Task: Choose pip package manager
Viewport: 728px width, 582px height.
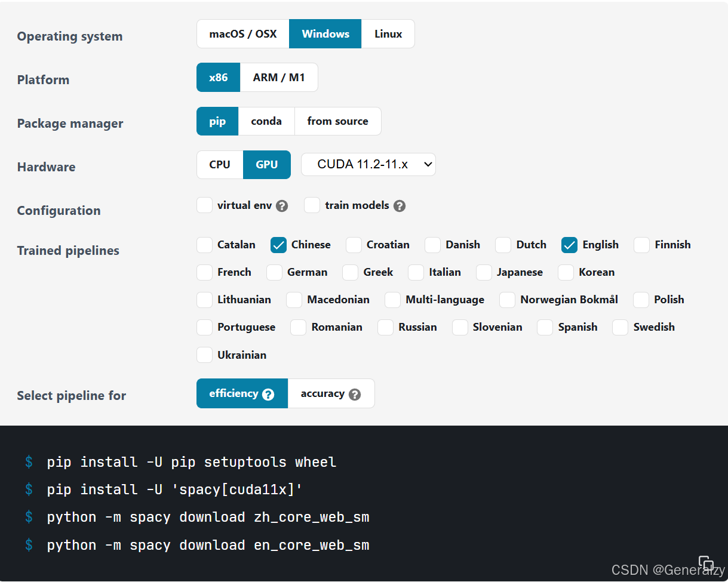Action: [217, 121]
